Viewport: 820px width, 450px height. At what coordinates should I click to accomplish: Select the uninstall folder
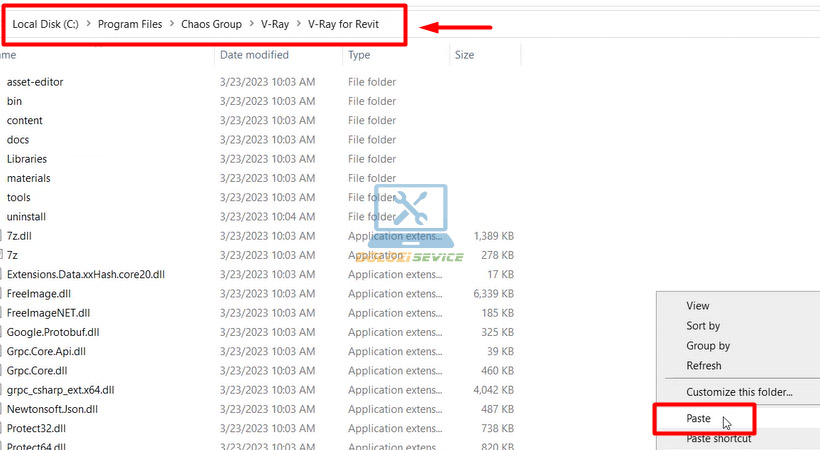(x=26, y=216)
